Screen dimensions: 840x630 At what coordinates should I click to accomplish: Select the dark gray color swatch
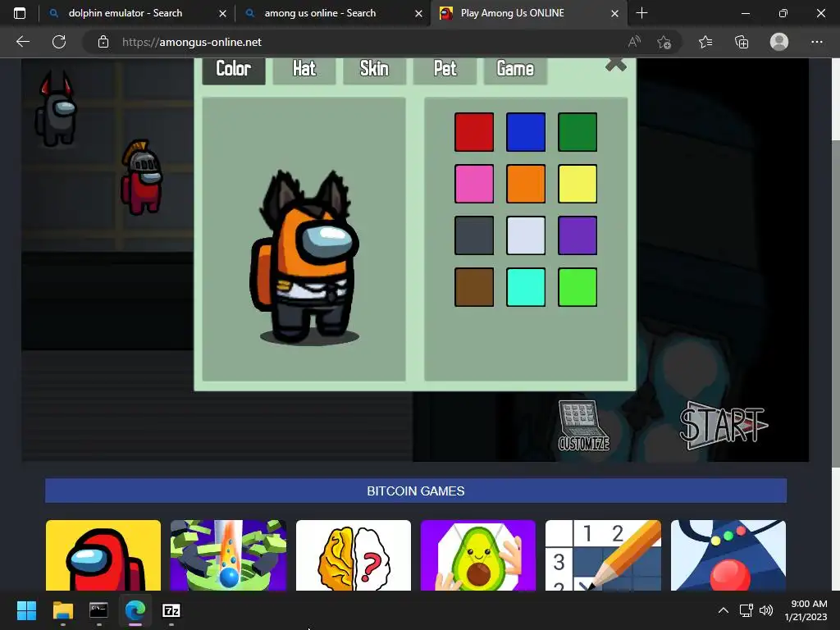(x=474, y=235)
